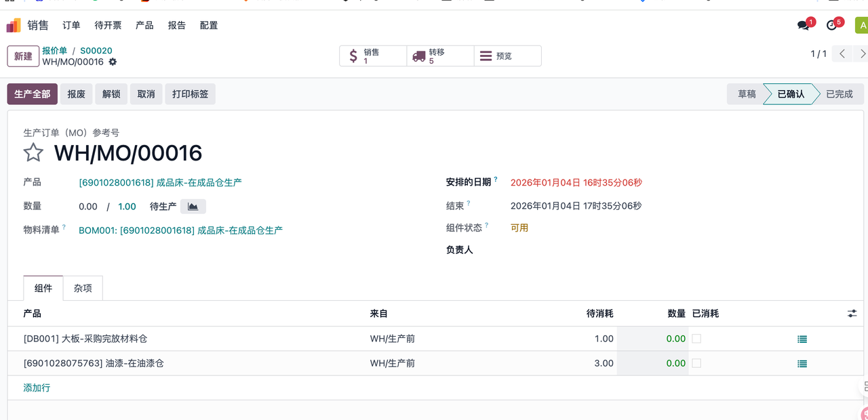Toggle 已消耗 checkbox for 大板 row
Image resolution: width=868 pixels, height=420 pixels.
[696, 339]
